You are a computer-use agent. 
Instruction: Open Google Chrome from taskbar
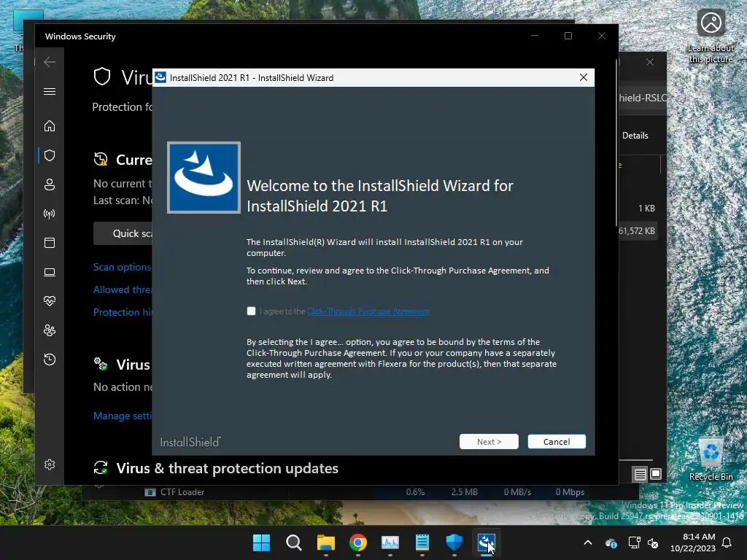357,542
